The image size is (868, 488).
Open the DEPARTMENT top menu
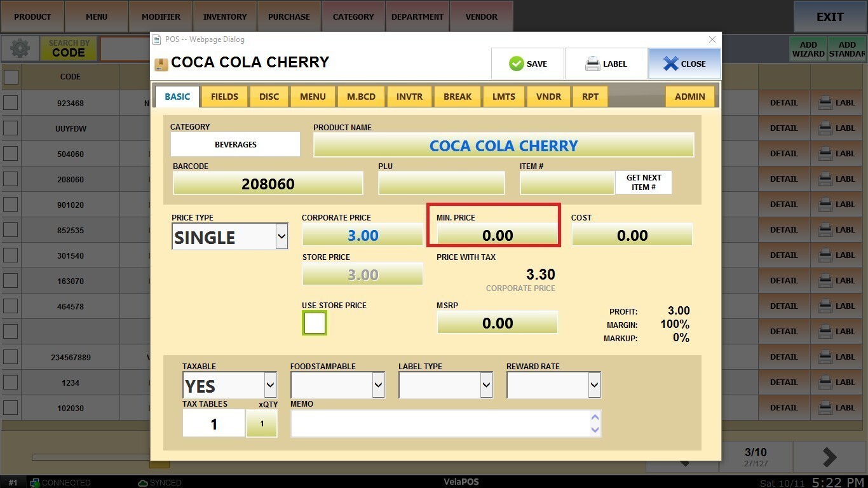(417, 17)
